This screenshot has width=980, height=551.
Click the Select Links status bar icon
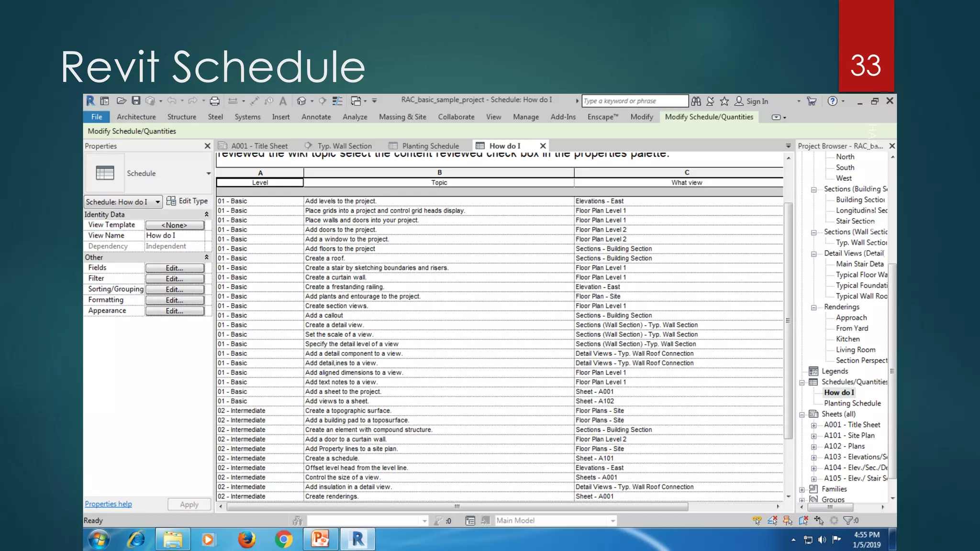[x=757, y=520]
